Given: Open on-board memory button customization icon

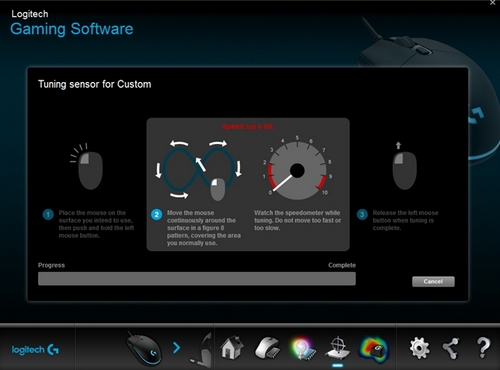Looking at the screenshot, I should tap(268, 348).
